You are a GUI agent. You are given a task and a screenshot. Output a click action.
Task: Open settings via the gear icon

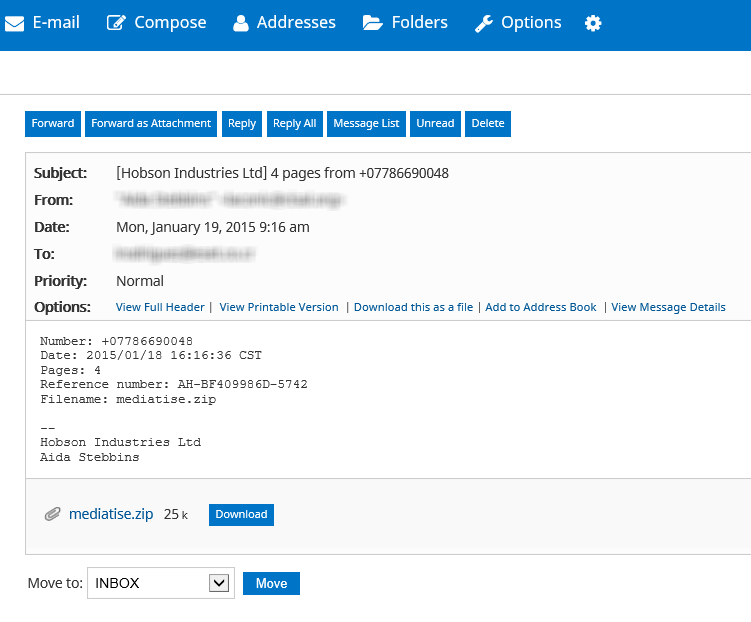click(593, 23)
